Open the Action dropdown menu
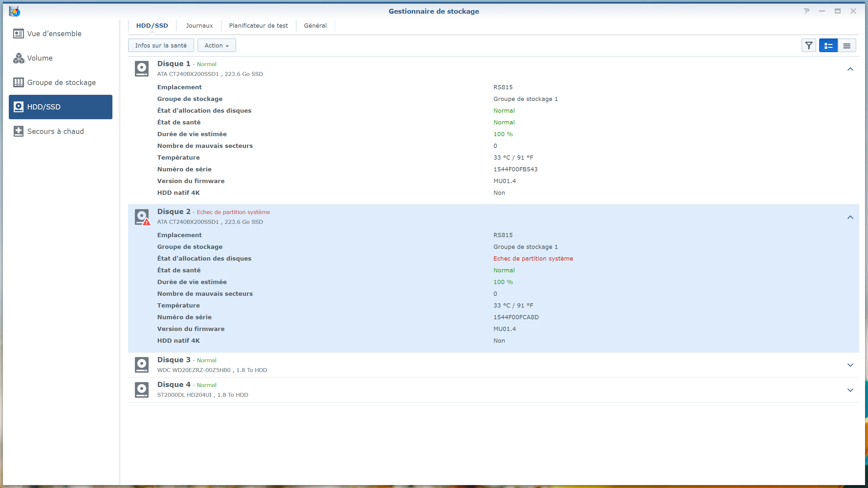This screenshot has height=488, width=868. (216, 46)
